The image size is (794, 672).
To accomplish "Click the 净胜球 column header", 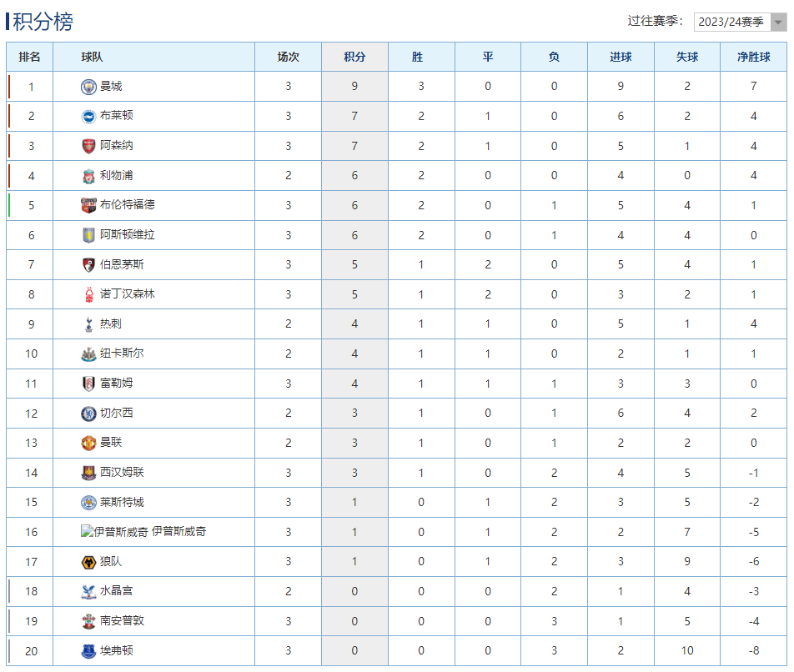I will tap(753, 57).
